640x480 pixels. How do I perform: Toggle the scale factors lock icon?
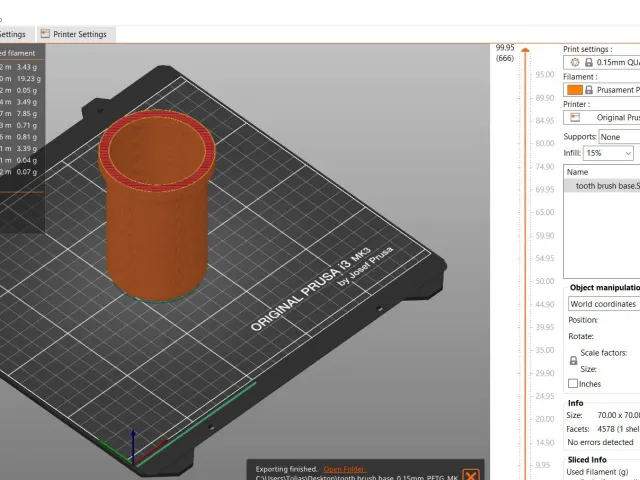(x=573, y=361)
